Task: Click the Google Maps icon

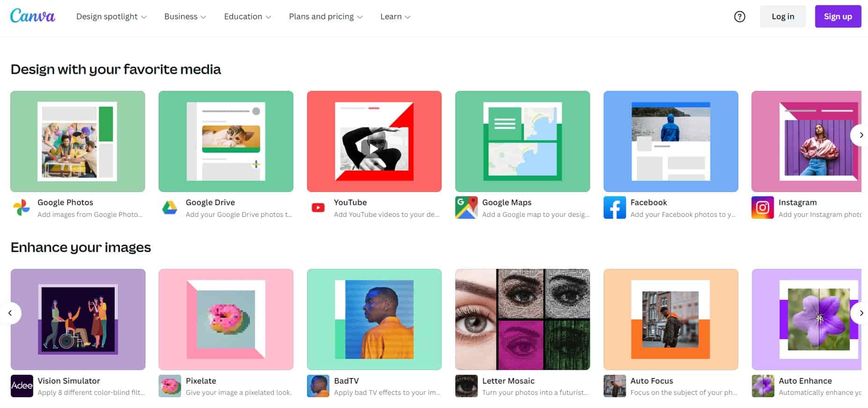Action: [467, 208]
